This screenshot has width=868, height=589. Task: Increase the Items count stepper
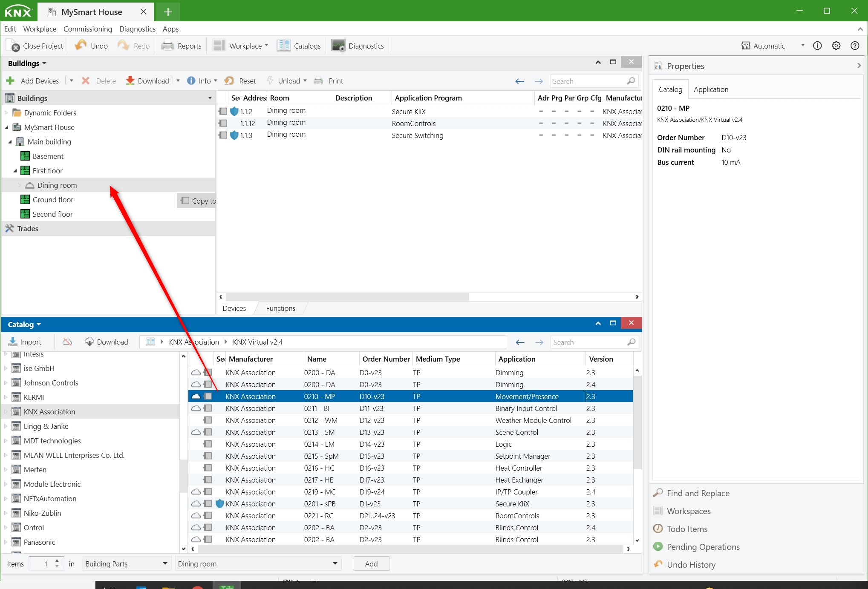point(57,560)
